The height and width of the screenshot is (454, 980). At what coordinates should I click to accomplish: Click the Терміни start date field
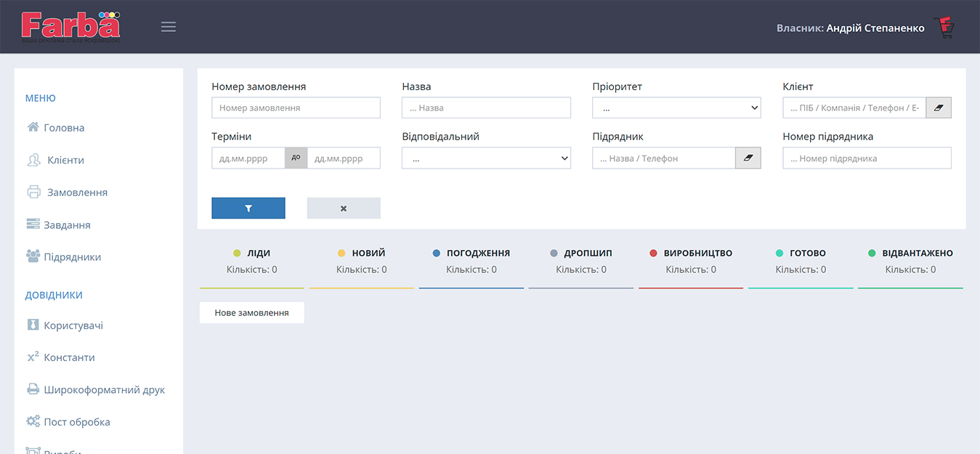pyautogui.click(x=248, y=158)
